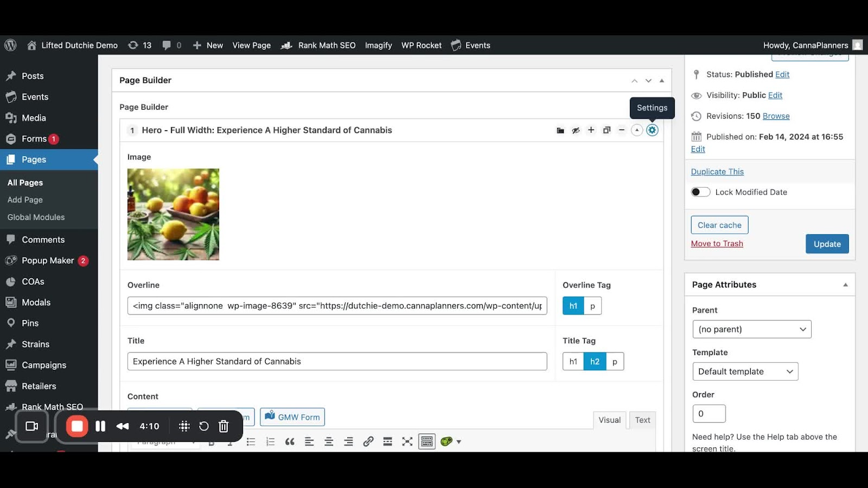Open the New menu in admin bar
The image size is (868, 488).
click(208, 45)
